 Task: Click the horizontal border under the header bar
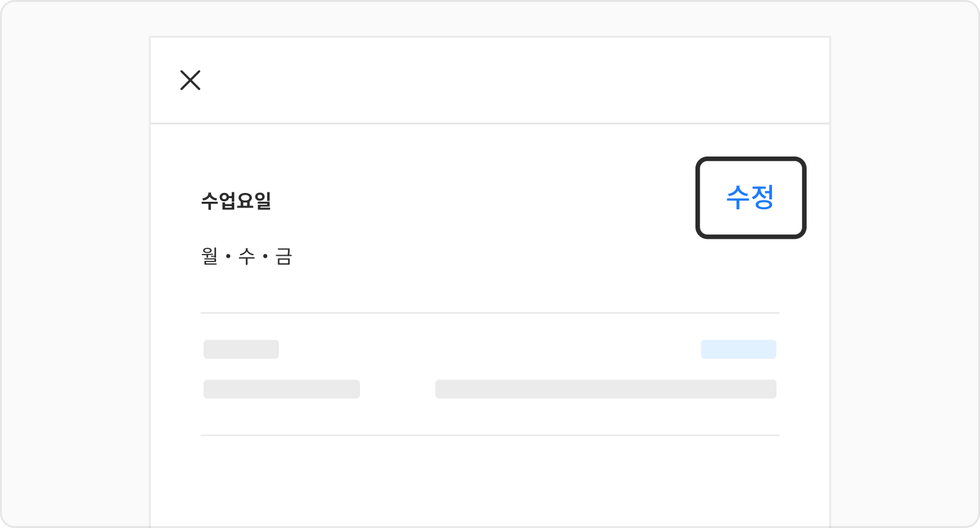click(x=490, y=123)
